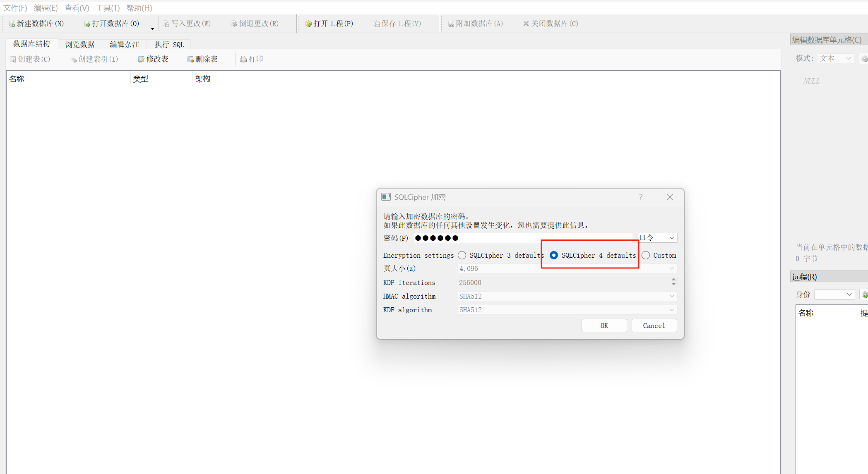Switch to the 执行 SQL tab
Viewport: 868px width, 474px height.
click(169, 45)
